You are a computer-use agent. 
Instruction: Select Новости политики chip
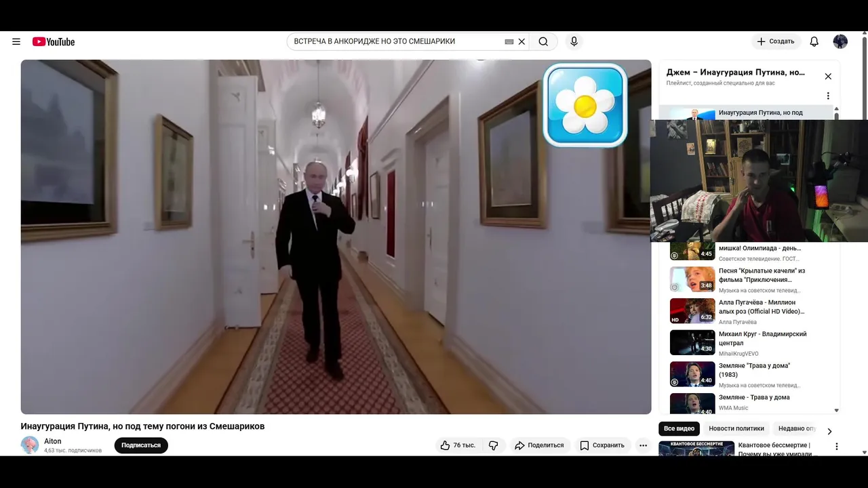point(736,428)
